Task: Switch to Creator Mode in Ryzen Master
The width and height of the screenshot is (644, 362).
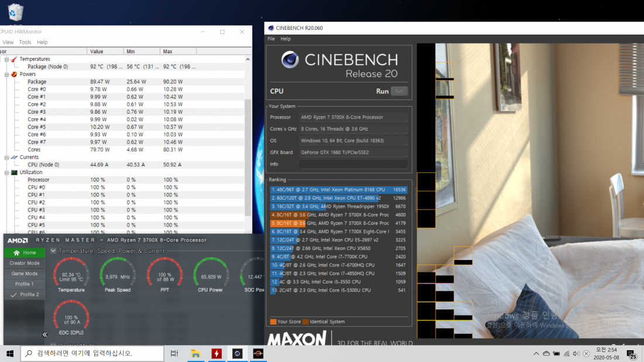Action: pyautogui.click(x=24, y=263)
